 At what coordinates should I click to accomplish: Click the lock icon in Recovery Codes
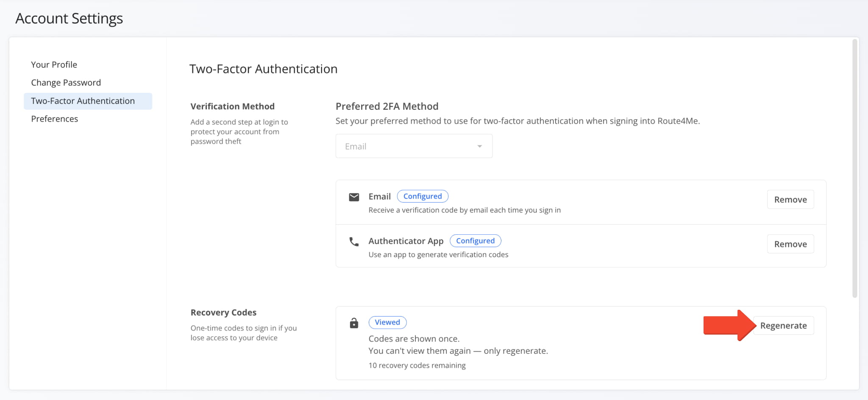point(354,323)
